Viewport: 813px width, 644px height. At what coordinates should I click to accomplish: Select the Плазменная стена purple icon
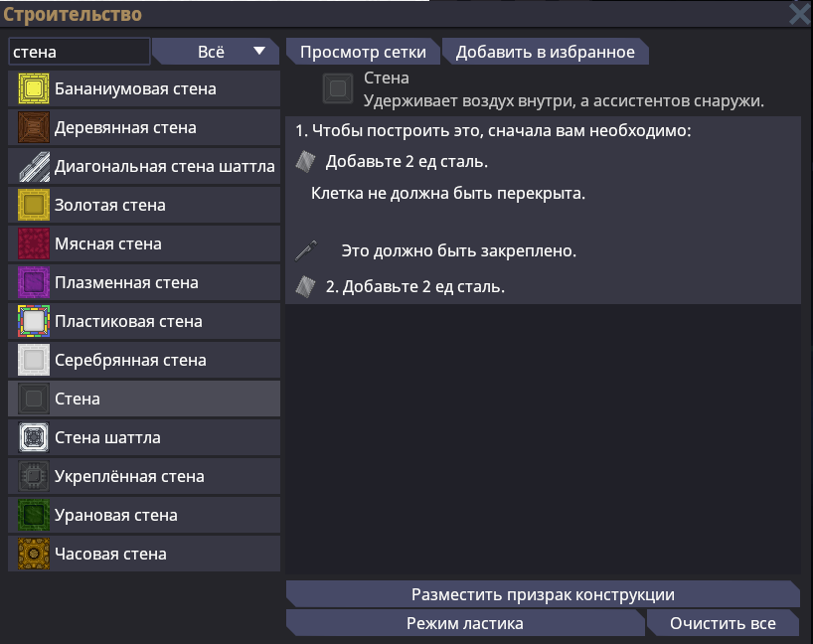coord(34,283)
